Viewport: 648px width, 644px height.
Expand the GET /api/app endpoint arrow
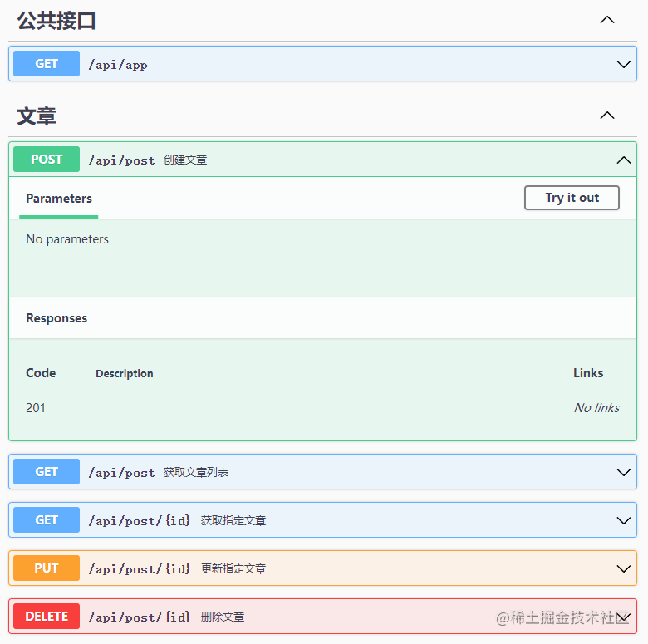point(624,64)
